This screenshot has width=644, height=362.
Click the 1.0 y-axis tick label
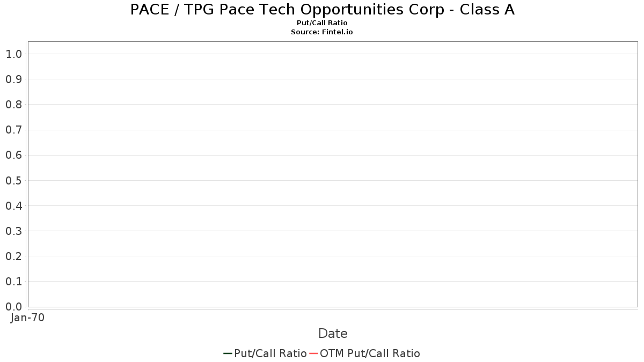13,54
